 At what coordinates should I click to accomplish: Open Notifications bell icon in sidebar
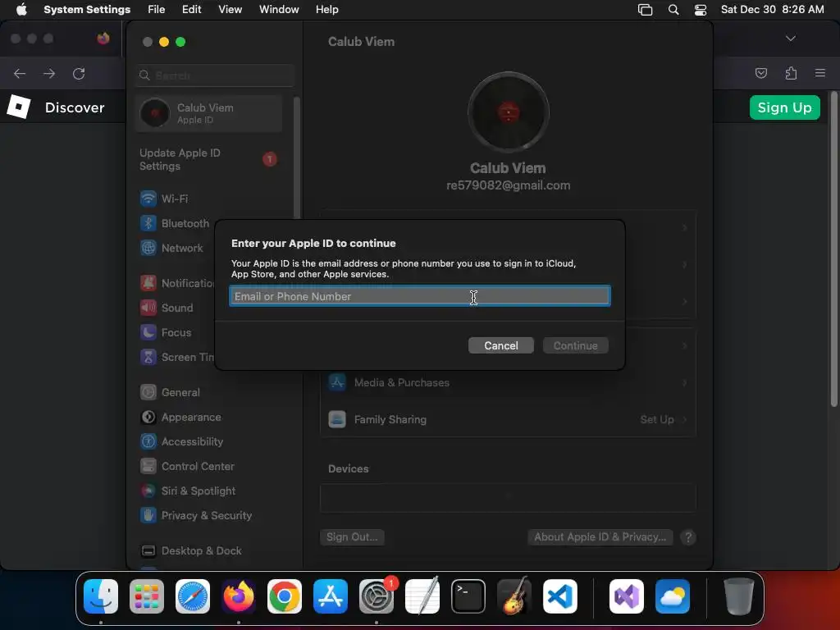coord(148,283)
